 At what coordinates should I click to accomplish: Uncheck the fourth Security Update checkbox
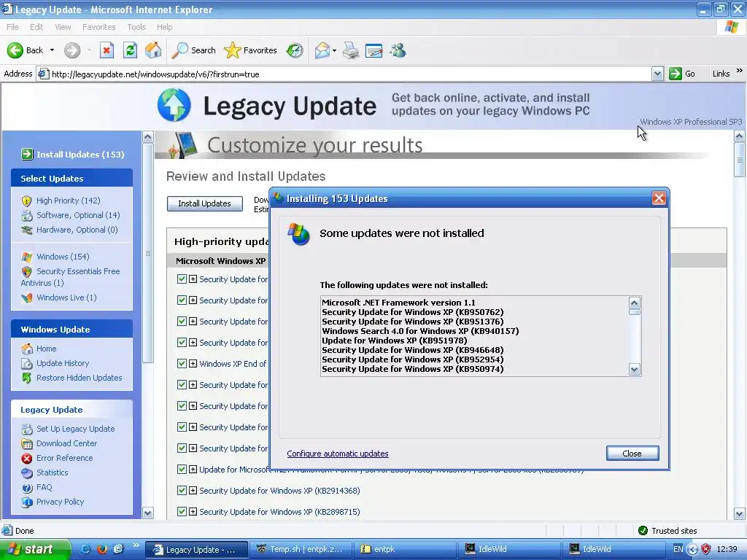tap(182, 343)
